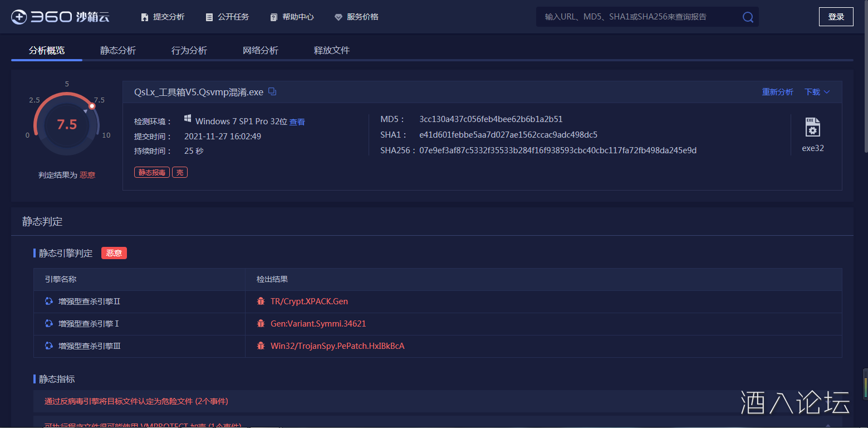Viewport: 868px width, 428px height.
Task: Switch to the 静态分析 tab
Action: 118,51
